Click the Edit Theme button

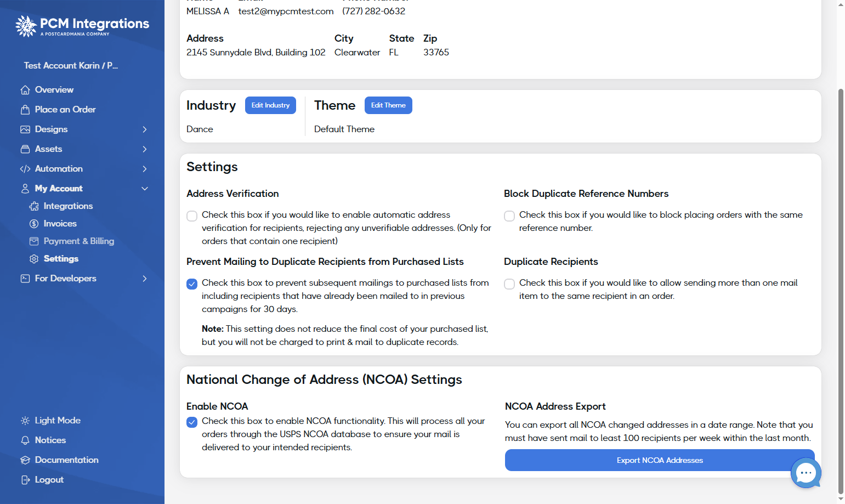pos(388,105)
